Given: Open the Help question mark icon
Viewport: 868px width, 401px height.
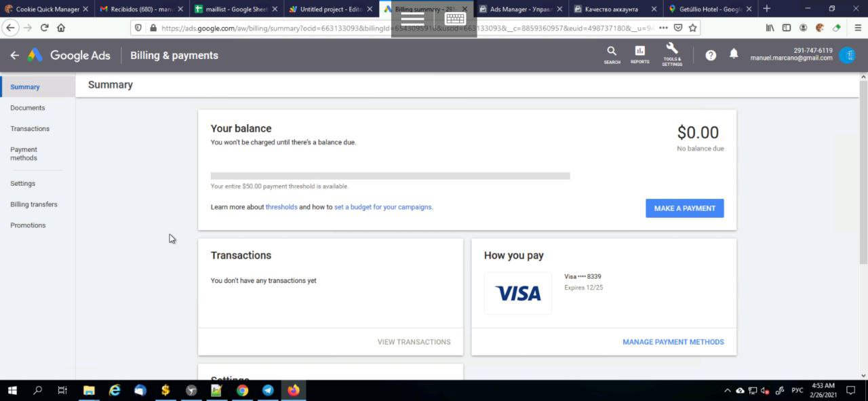Looking at the screenshot, I should click(x=711, y=56).
